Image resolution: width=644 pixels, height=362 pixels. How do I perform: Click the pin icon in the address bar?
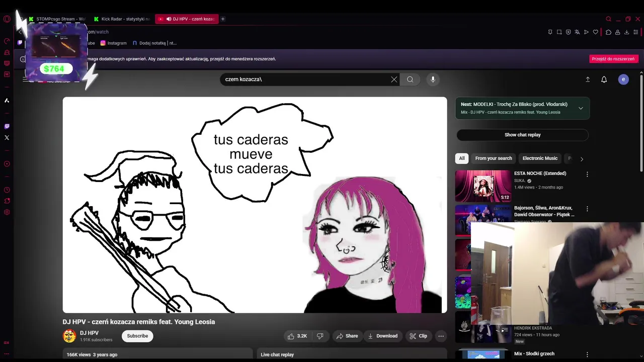pos(550,32)
